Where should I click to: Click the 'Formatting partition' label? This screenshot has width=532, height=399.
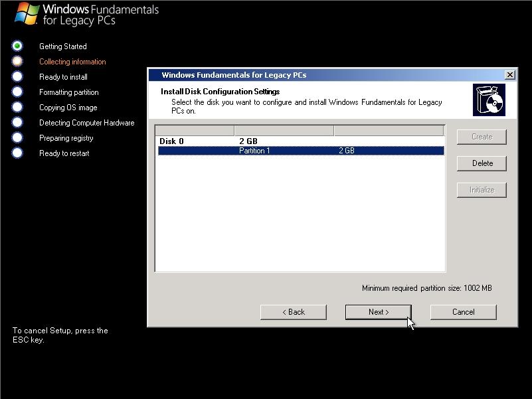click(x=69, y=92)
